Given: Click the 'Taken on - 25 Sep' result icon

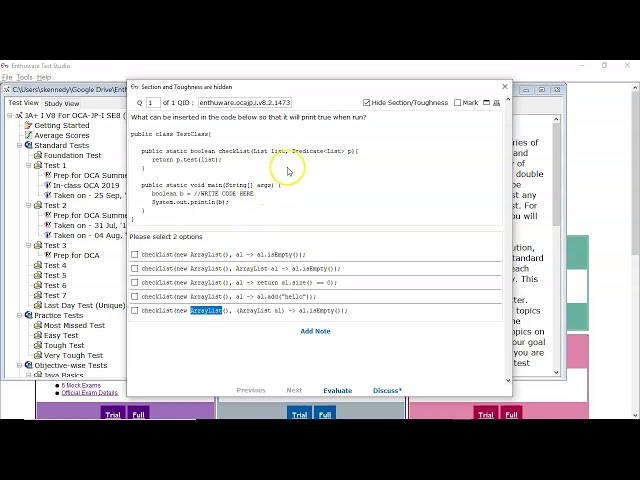Looking at the screenshot, I should click(x=48, y=195).
